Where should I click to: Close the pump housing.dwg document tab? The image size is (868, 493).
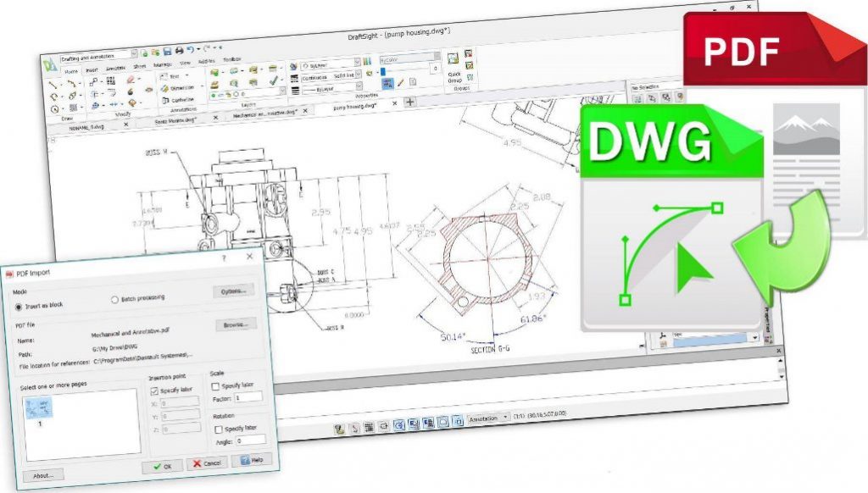pos(394,103)
